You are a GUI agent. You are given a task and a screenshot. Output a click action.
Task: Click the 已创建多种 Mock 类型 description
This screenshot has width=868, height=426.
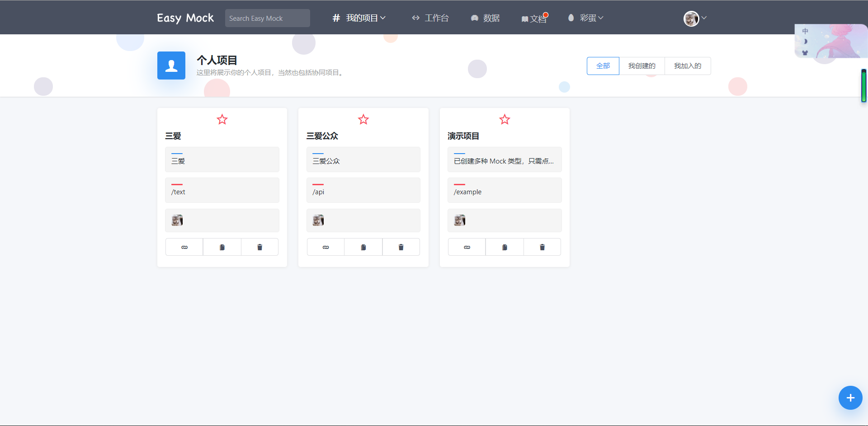point(505,159)
